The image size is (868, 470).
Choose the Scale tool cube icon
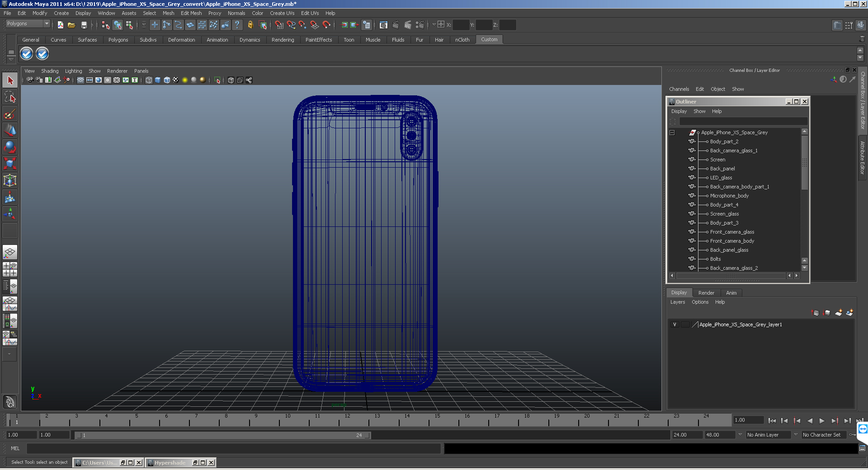coord(10,164)
